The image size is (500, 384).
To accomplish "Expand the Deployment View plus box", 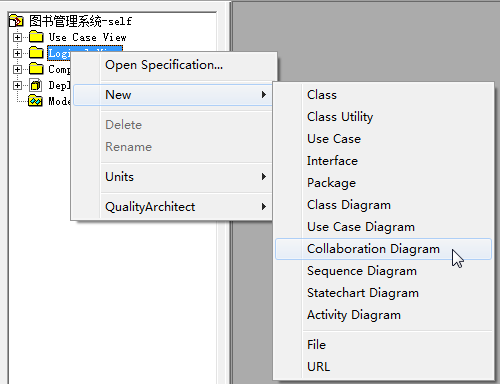I will (x=17, y=85).
